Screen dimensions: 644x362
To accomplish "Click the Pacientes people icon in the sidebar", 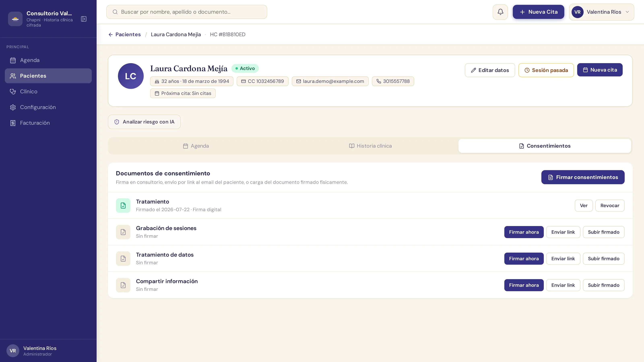I will click(13, 76).
